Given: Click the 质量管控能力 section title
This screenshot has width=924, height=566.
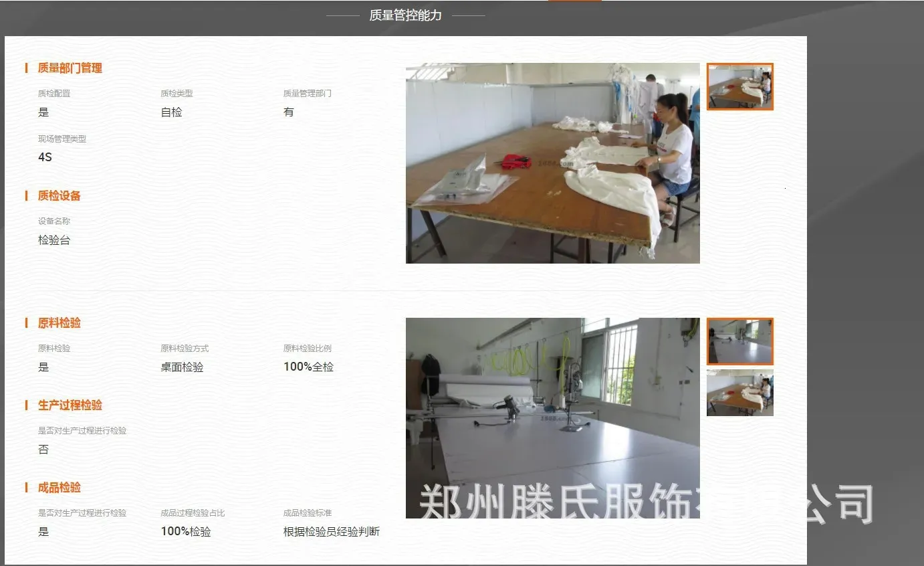Looking at the screenshot, I should 405,15.
